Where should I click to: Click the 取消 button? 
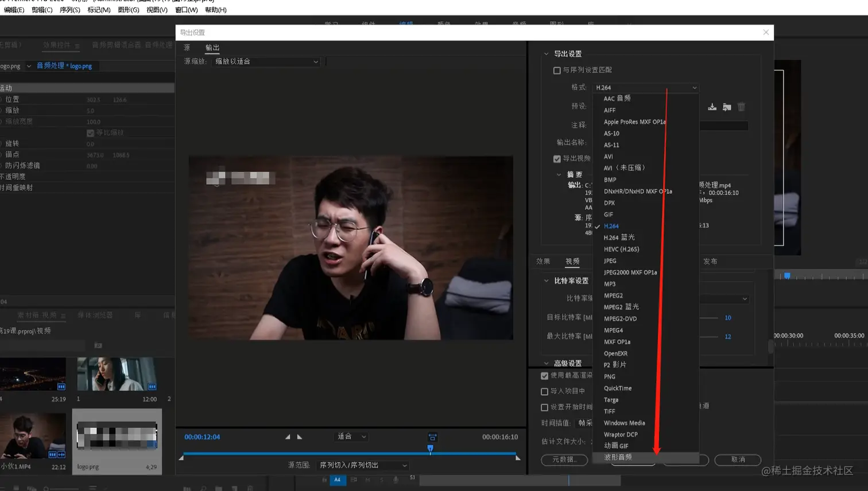pos(738,460)
